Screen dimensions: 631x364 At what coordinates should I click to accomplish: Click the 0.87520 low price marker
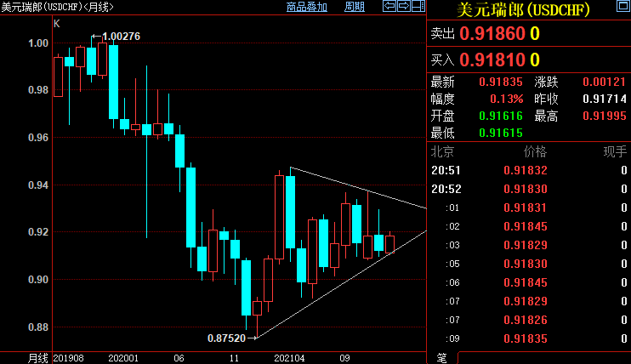(226, 338)
